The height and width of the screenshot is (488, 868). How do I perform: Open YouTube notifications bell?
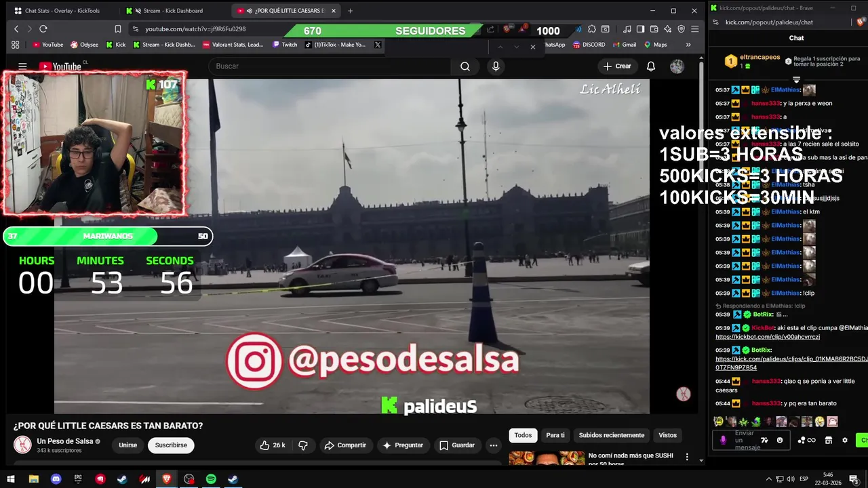[x=651, y=66]
